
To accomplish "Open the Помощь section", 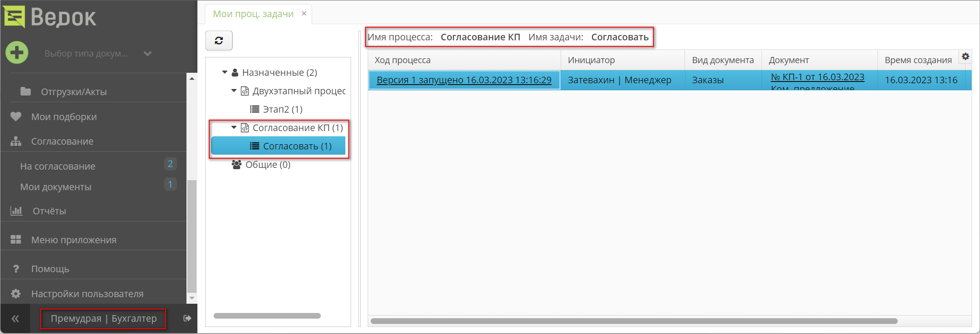I will (50, 269).
